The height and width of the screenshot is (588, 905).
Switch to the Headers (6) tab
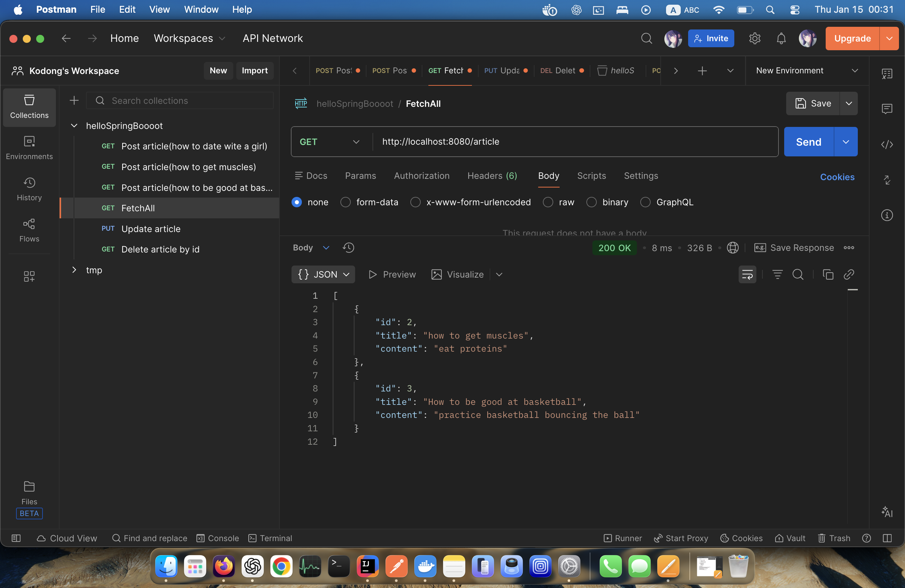click(492, 176)
